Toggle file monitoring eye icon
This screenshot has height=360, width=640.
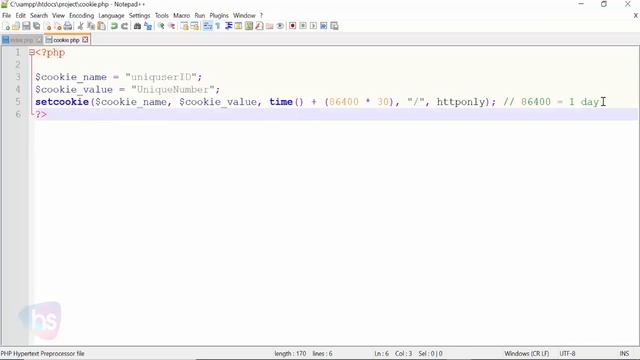(x=280, y=26)
